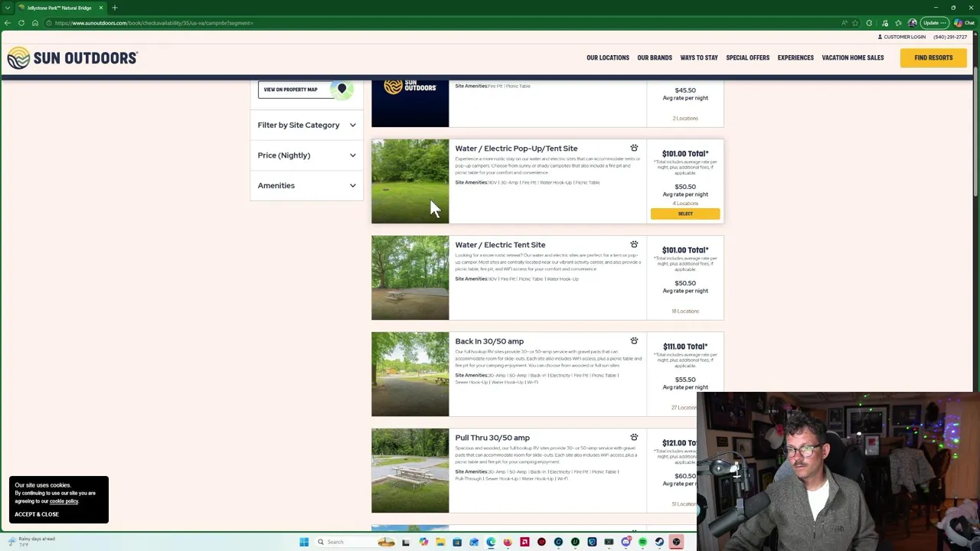
Task: Open the VACATION HOME SALES menu
Action: pos(853,57)
